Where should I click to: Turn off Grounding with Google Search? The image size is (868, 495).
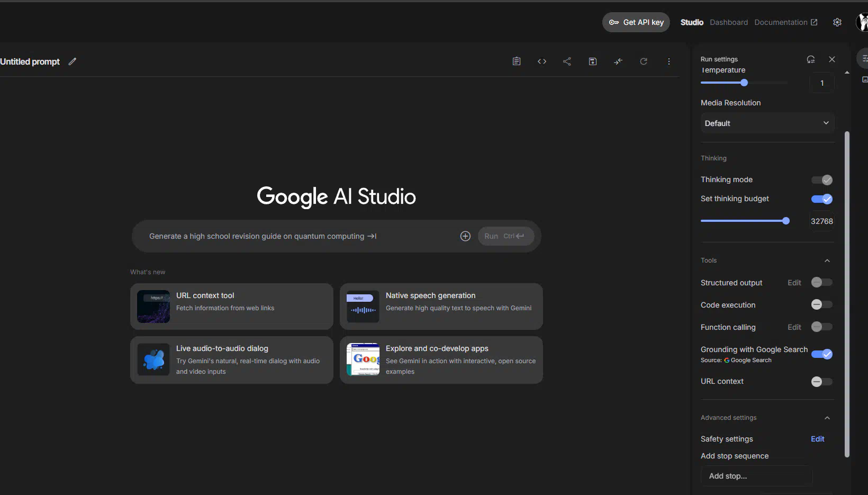click(822, 354)
